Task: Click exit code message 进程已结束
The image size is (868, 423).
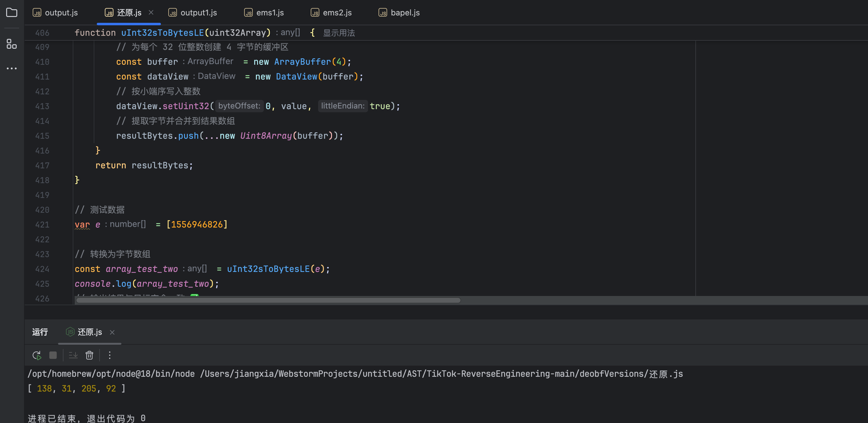Action: coord(87,418)
